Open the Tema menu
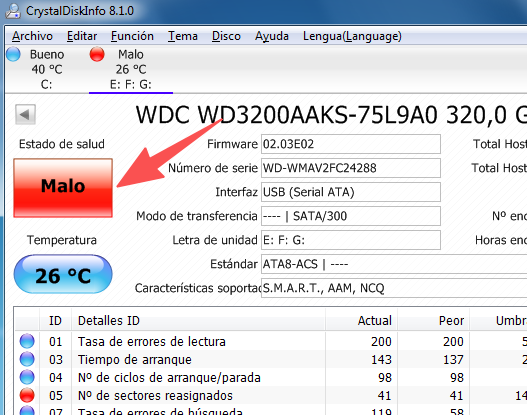This screenshot has width=527, height=415. click(x=183, y=36)
